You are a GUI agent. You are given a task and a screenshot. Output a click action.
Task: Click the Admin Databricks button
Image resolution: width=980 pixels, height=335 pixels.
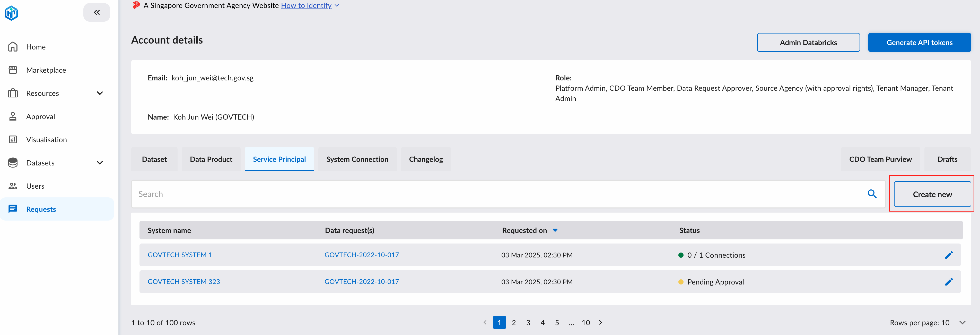808,42
